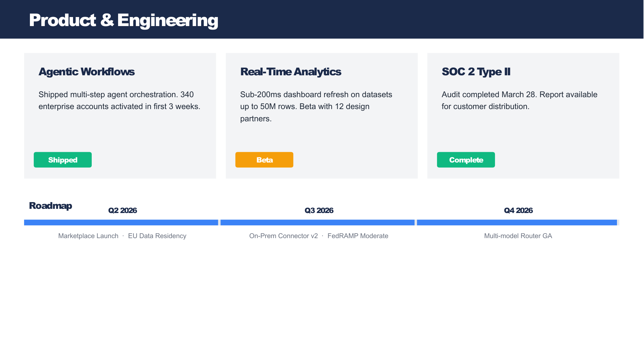Image resolution: width=644 pixels, height=362 pixels.
Task: Click the green Shipped status badge
Action: coord(63,160)
